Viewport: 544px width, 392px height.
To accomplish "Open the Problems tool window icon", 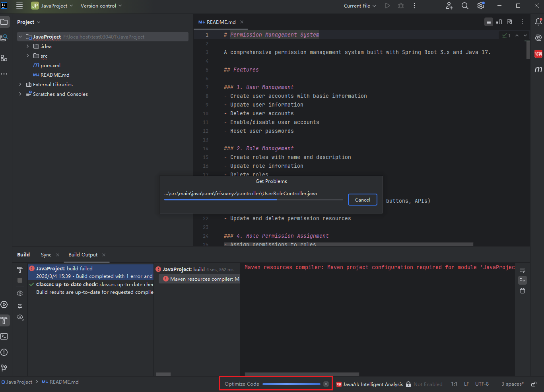I will (4, 352).
